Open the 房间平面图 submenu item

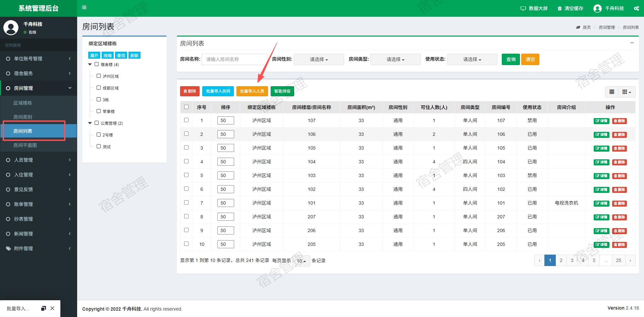(x=39, y=145)
